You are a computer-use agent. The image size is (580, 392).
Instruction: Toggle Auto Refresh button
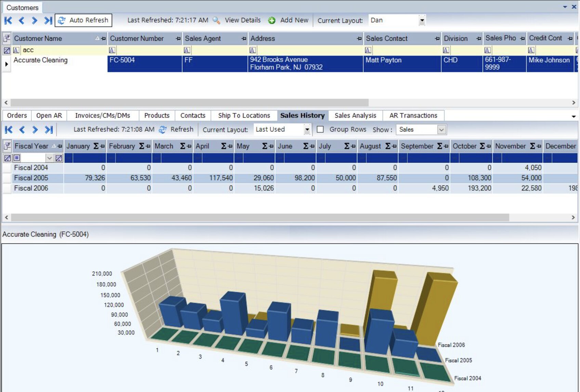tap(83, 21)
